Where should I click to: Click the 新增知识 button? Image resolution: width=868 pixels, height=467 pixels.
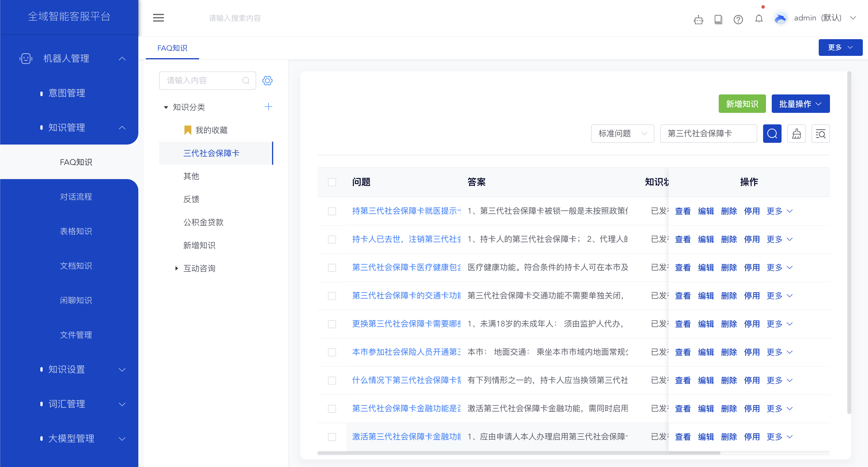[742, 104]
